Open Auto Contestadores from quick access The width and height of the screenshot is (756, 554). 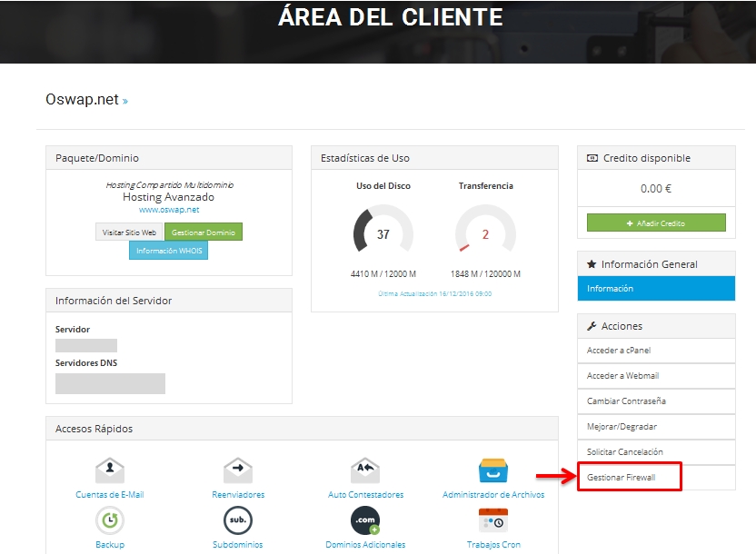364,472
